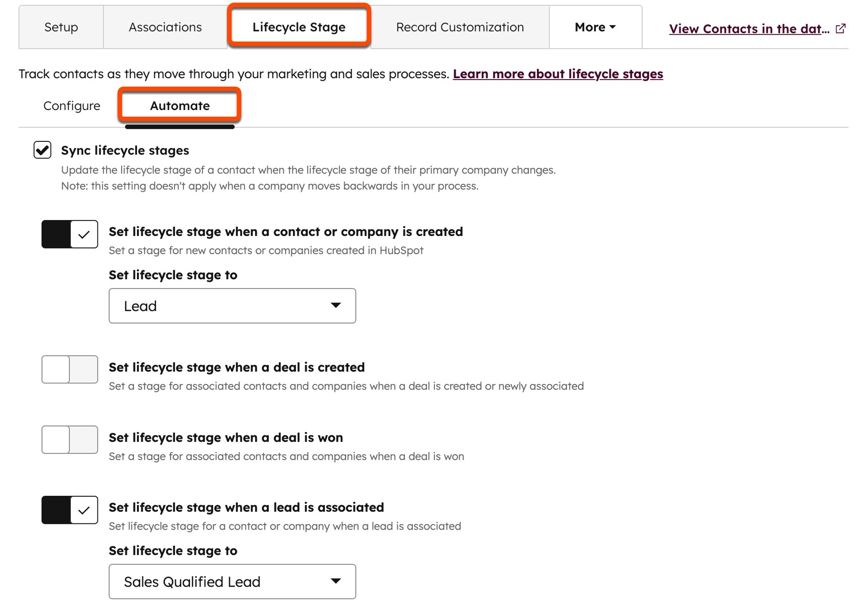868x616 pixels.
Task: Disable setting lifecycle stage when contact is created
Action: (69, 234)
